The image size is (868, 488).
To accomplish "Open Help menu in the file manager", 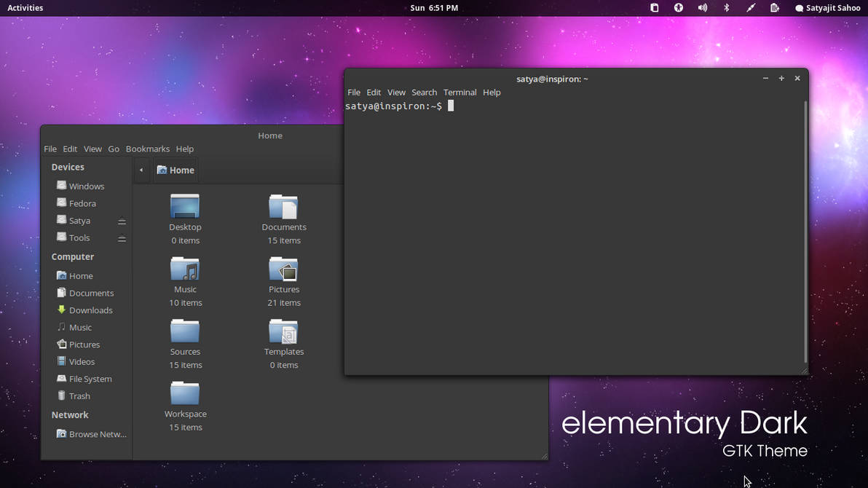I will point(185,149).
